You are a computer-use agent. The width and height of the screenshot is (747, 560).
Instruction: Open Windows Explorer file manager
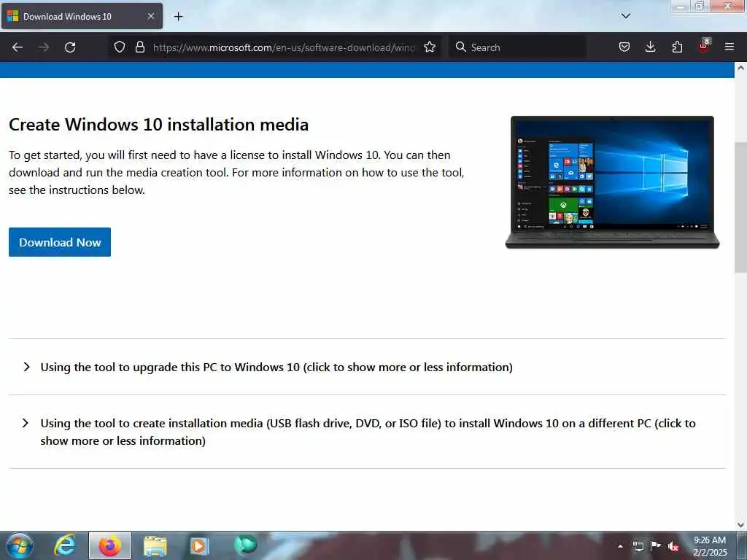point(155,545)
